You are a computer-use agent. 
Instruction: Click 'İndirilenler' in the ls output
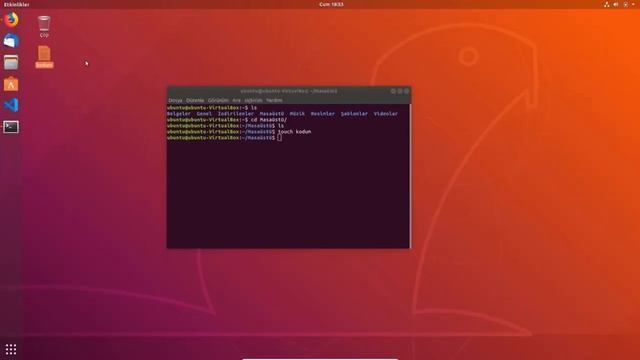click(x=236, y=114)
